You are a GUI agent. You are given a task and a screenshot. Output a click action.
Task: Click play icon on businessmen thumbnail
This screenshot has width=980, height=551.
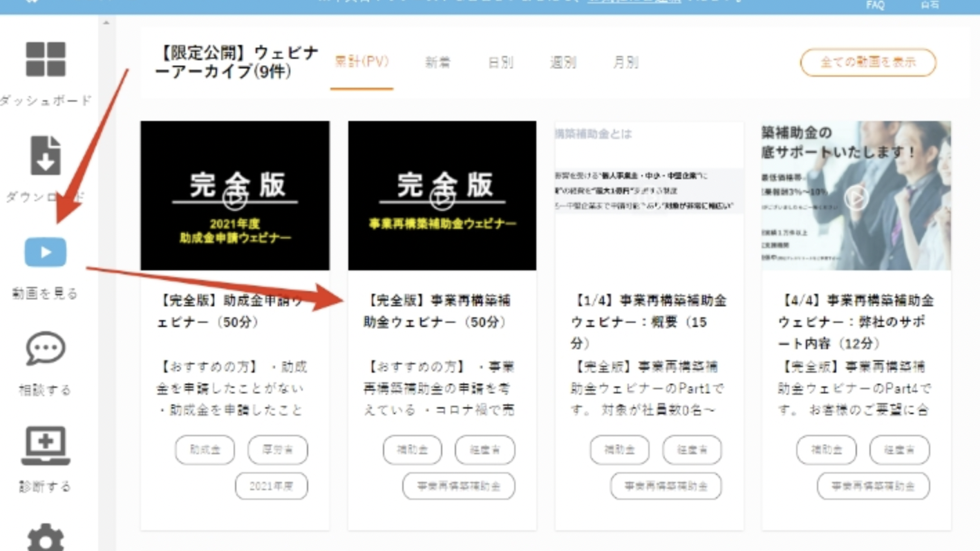click(856, 198)
